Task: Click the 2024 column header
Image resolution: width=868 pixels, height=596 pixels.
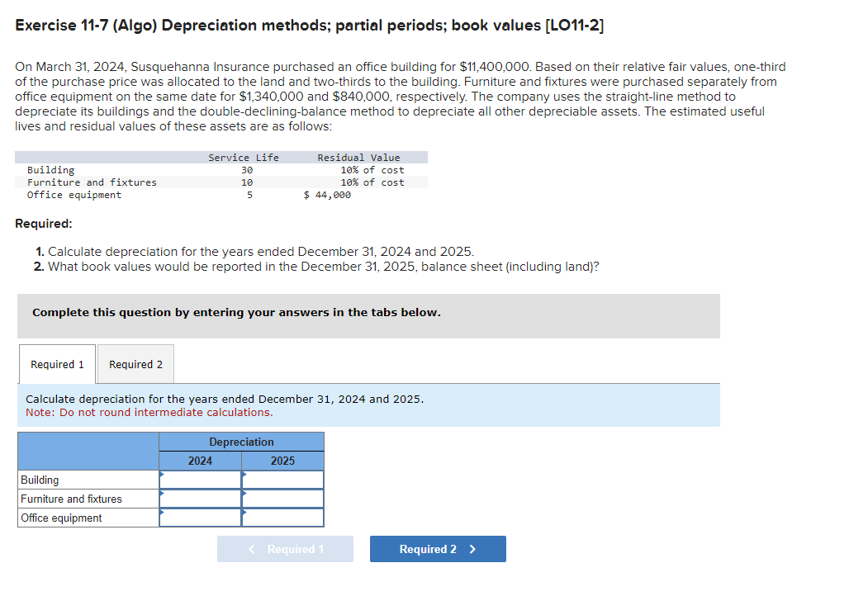Action: 199,461
